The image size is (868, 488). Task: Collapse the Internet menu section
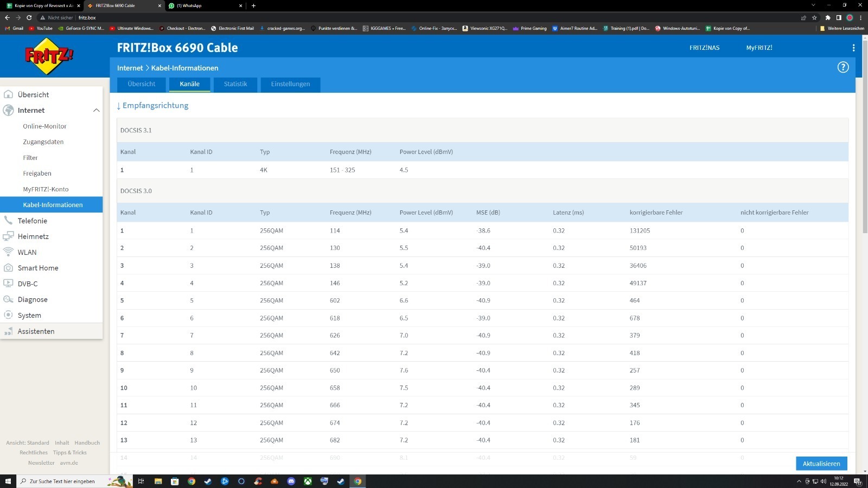(x=96, y=110)
